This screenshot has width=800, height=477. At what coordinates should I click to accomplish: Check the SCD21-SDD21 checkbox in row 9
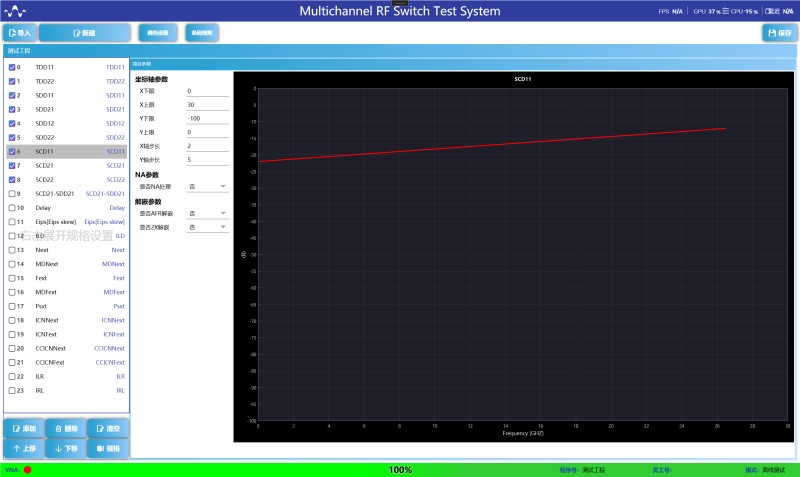tap(12, 193)
